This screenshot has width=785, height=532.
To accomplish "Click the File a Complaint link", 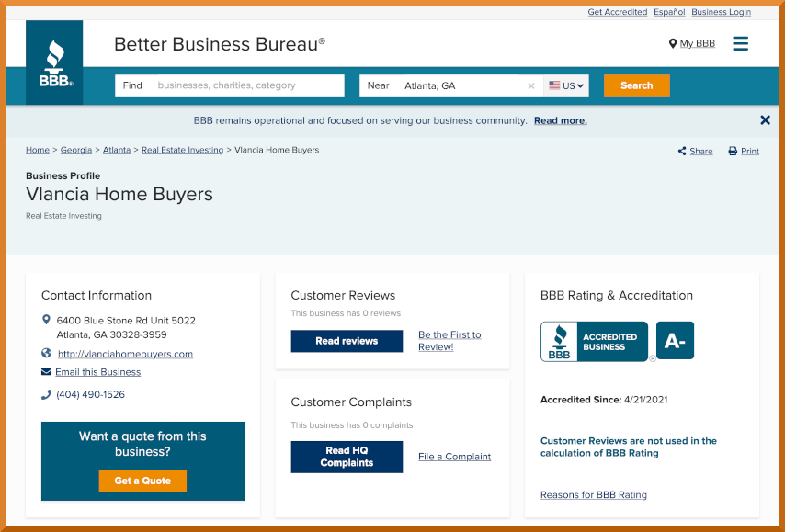I will pyautogui.click(x=455, y=457).
